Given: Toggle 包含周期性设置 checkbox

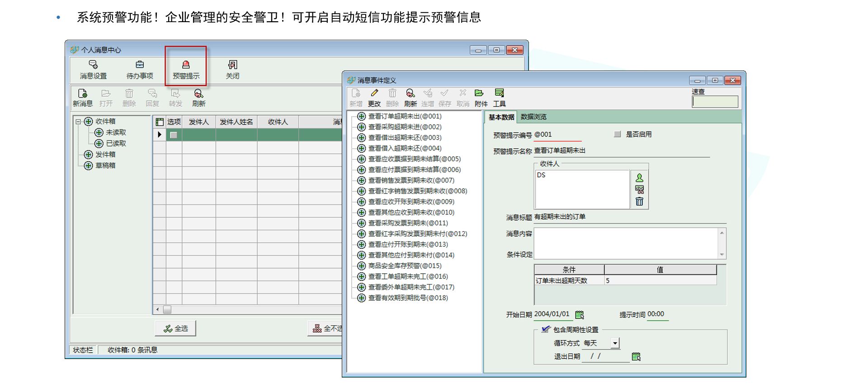Looking at the screenshot, I should tap(546, 329).
